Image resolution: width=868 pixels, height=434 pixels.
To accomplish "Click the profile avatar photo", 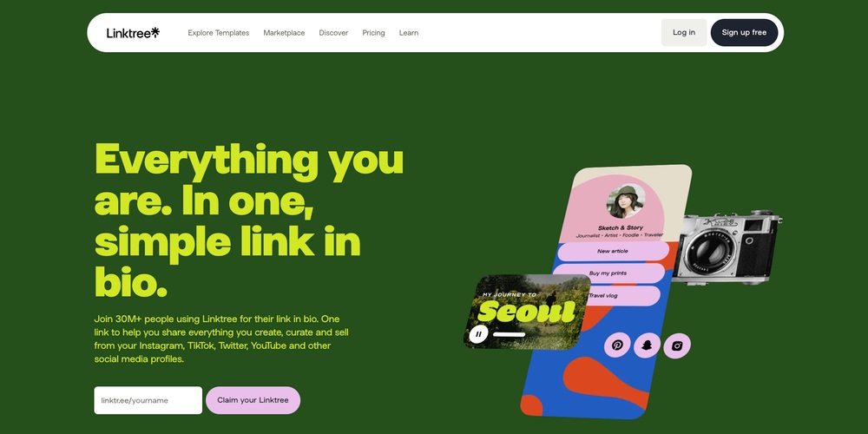I will point(626,201).
